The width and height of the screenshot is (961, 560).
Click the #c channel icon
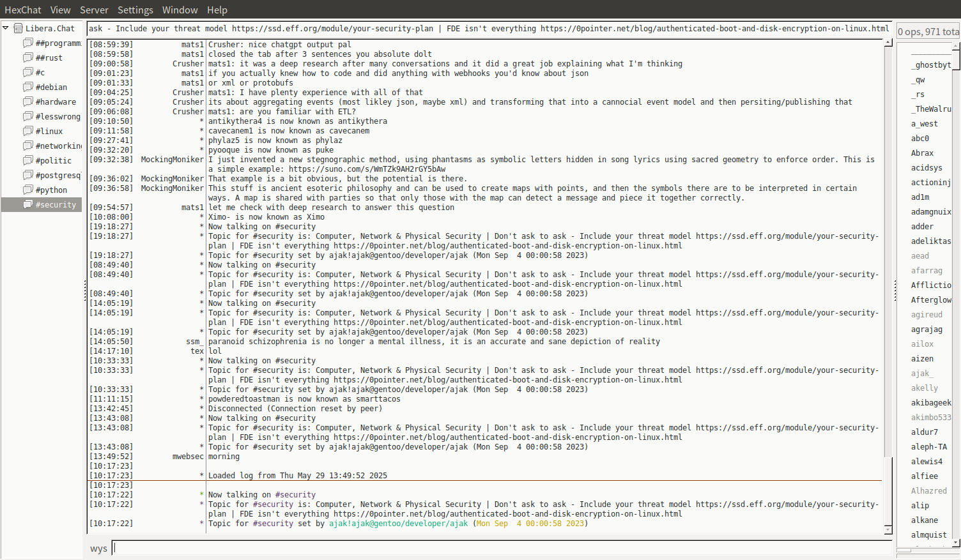28,72
